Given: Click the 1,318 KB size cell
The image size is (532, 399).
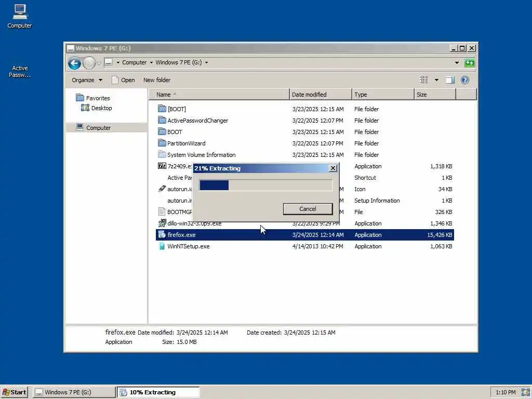Looking at the screenshot, I should point(441,166).
